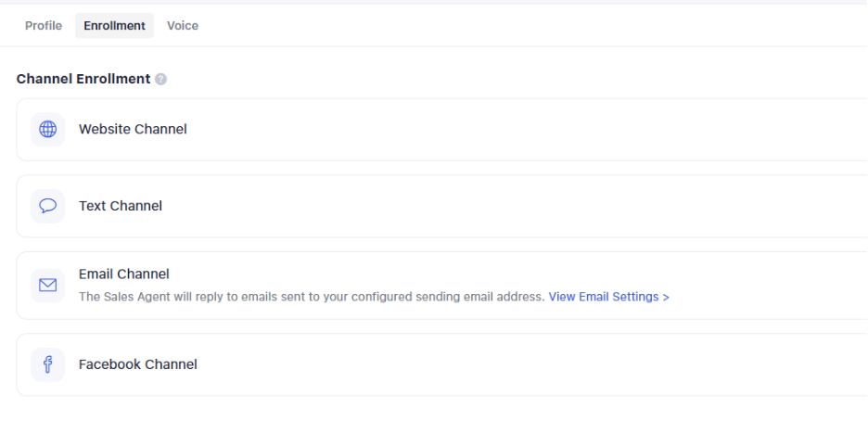Click the Text Channel chat bubble icon
This screenshot has width=868, height=421.
coord(47,206)
